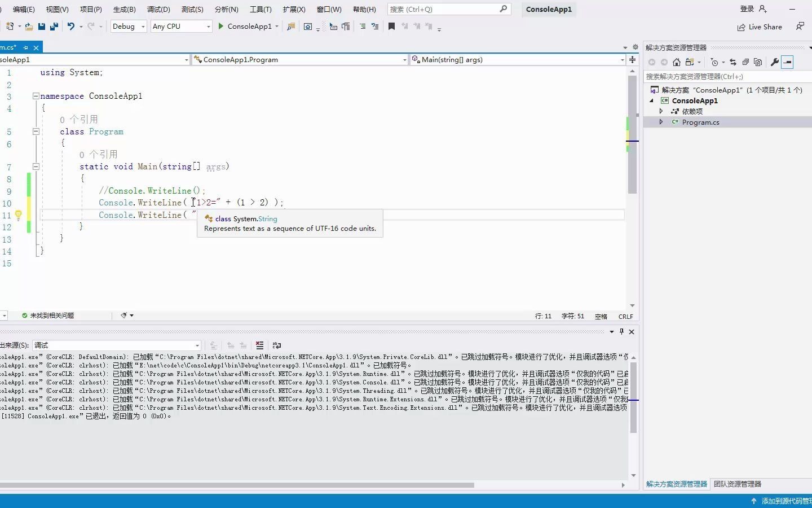This screenshot has height=508, width=812.
Task: Open the 编辑(E) menu
Action: coord(24,9)
